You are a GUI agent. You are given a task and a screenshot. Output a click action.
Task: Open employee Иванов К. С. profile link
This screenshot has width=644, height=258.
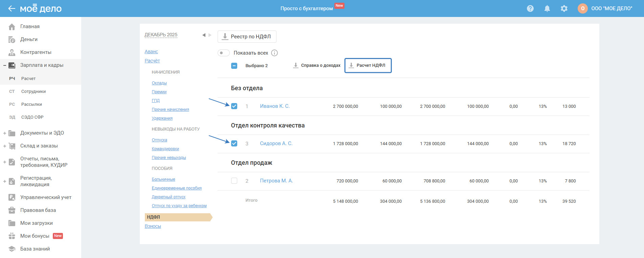point(275,106)
